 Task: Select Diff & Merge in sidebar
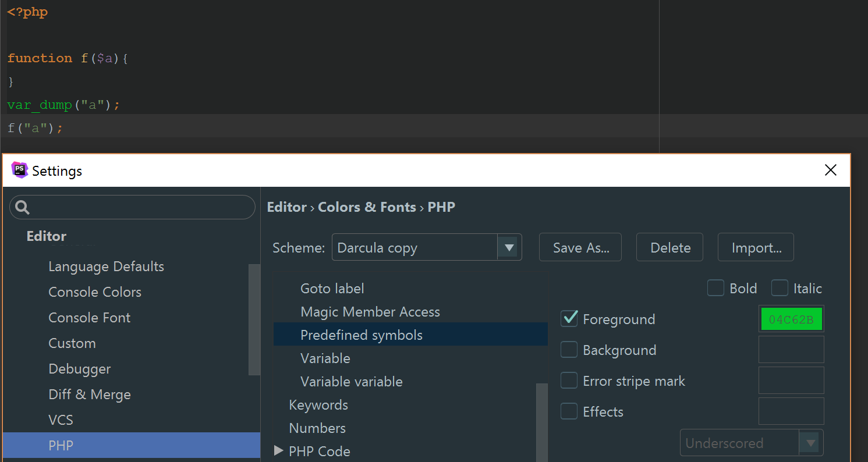[90, 395]
